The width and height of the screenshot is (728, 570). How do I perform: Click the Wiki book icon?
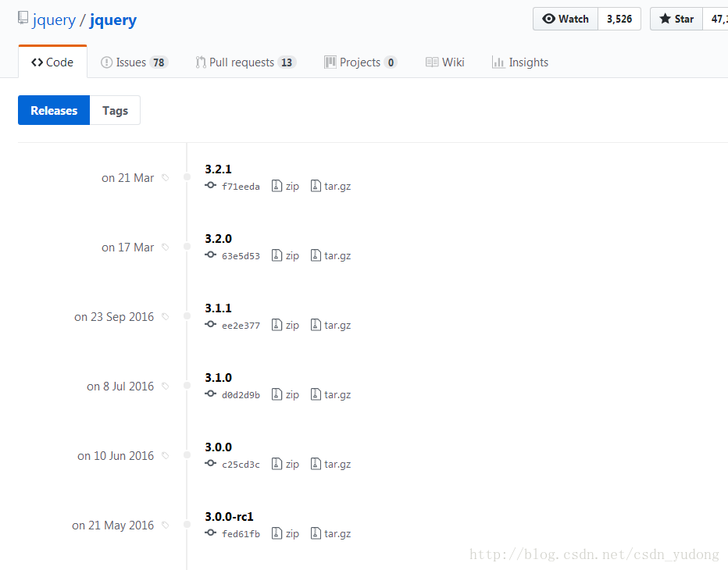(432, 62)
